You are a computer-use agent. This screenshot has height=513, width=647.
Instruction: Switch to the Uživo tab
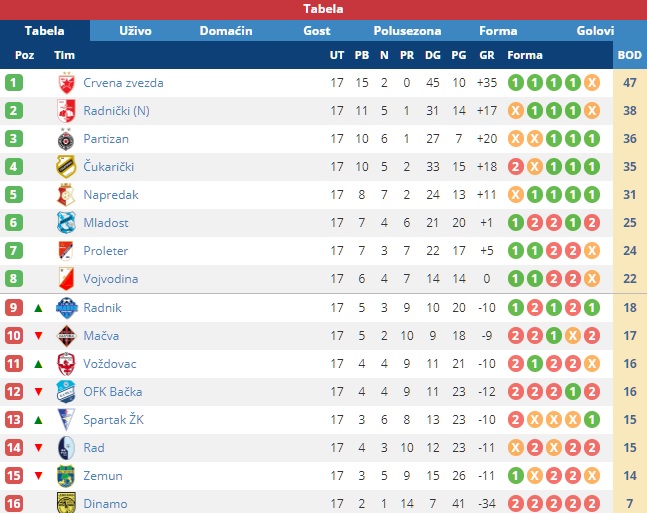tap(135, 31)
